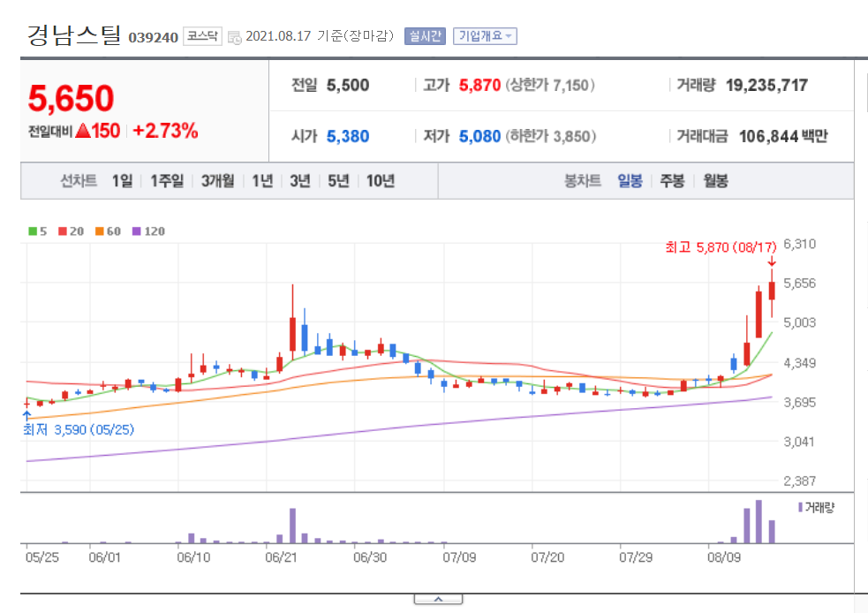The image size is (868, 613).
Task: Click the 최저 3,590 (05/25) chart label
Action: [x=79, y=429]
